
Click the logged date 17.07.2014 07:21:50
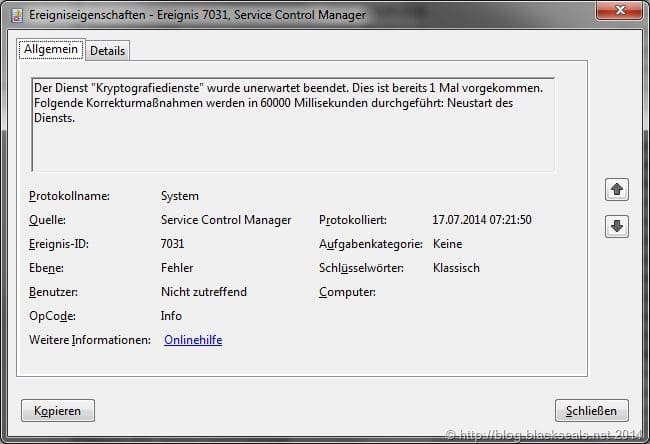click(482, 220)
